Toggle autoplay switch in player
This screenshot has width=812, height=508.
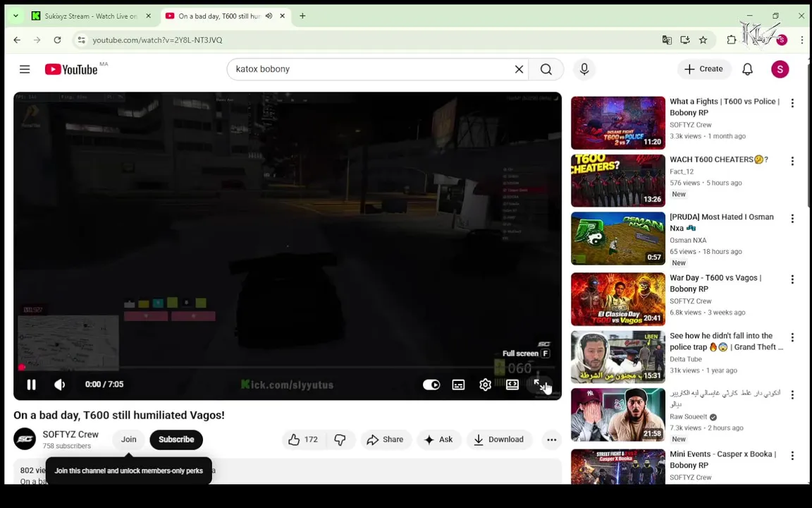(431, 385)
